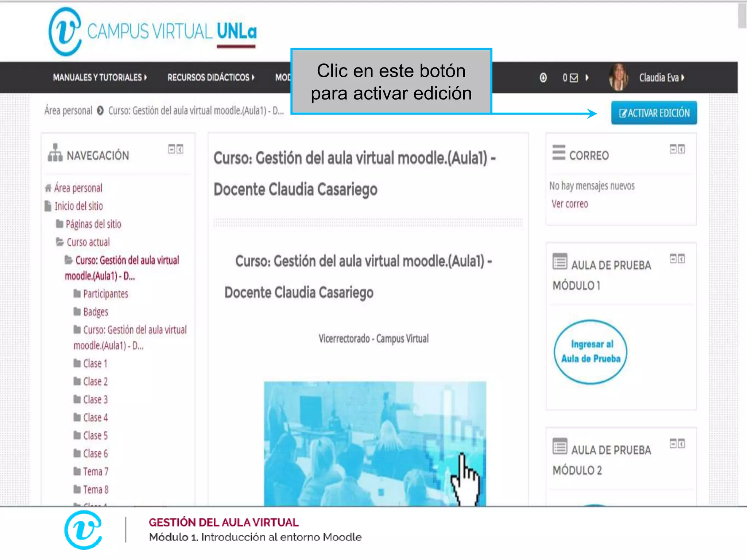
Task: Click folder icon beside Clase 5
Action: (77, 435)
